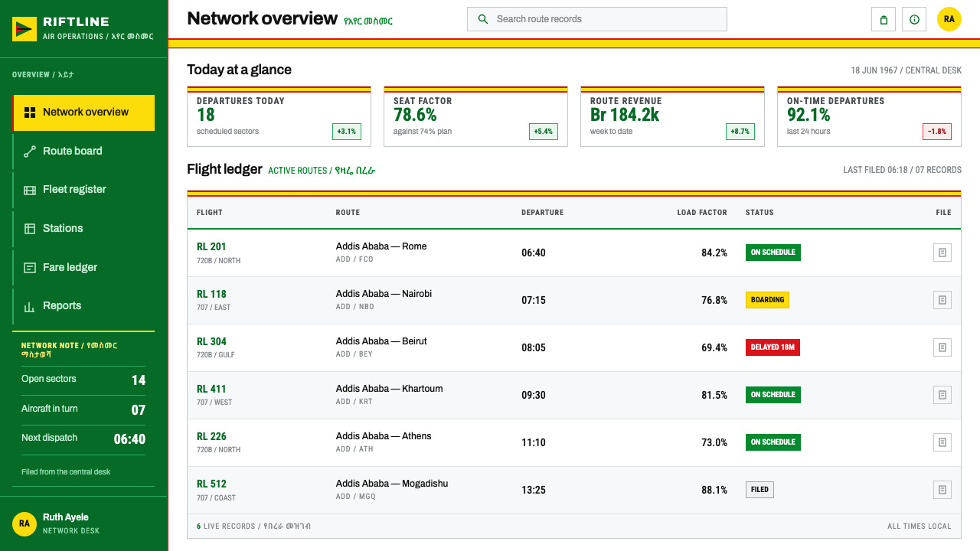Open file icon for flight RL 411

pyautogui.click(x=942, y=395)
